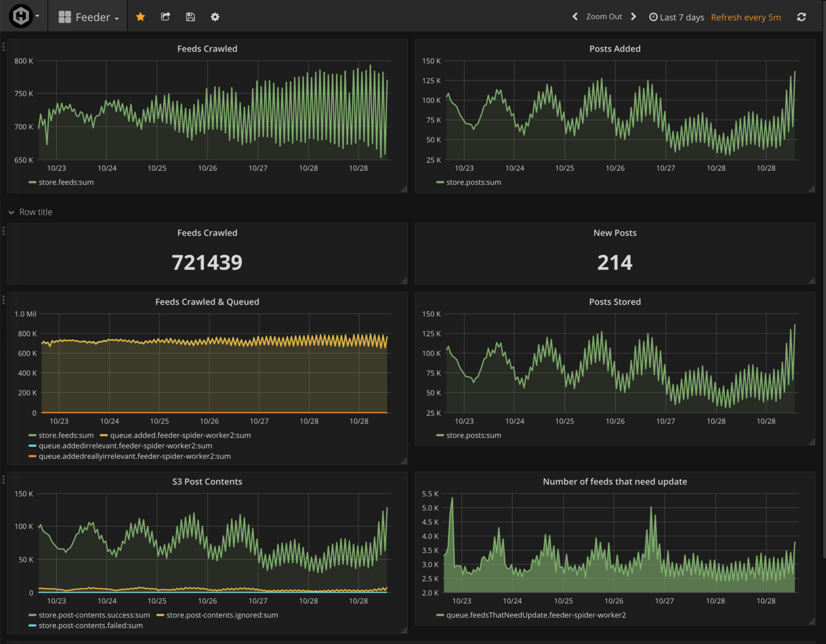Open the Posts Added panel title menu
Screen dimensions: 826x644
pos(614,49)
